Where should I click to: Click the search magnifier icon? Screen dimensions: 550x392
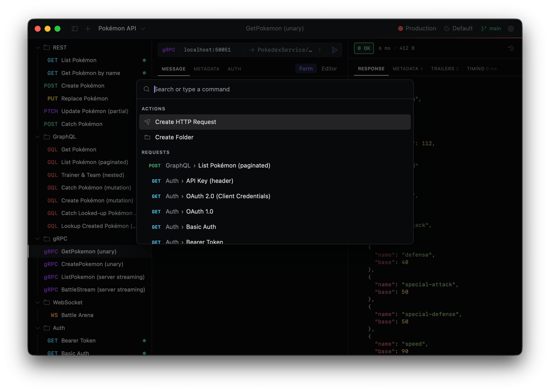[x=147, y=89]
